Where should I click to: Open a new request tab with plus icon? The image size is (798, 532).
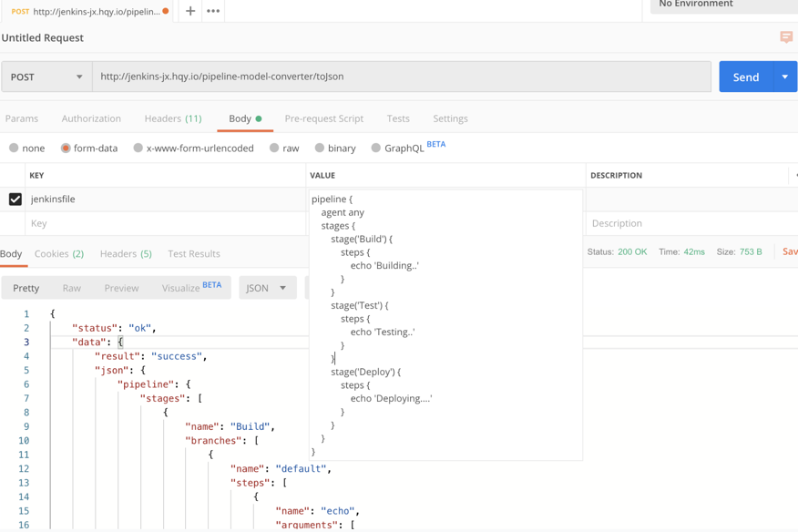[190, 11]
